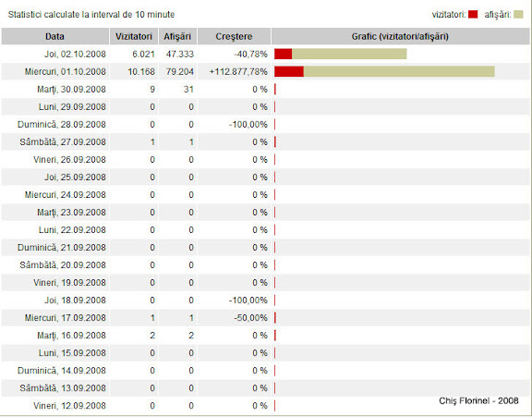Click the red vizitatori legend swatch
Image resolution: width=532 pixels, height=417 pixels.
click(x=473, y=14)
